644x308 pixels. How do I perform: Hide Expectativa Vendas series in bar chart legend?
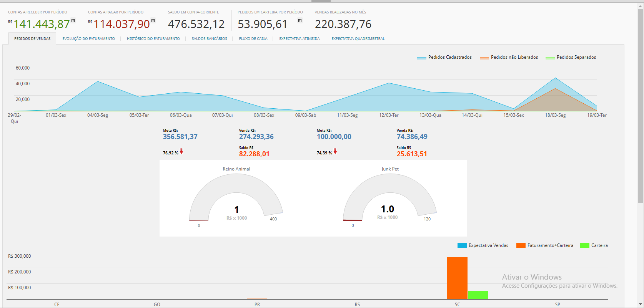[x=483, y=245]
